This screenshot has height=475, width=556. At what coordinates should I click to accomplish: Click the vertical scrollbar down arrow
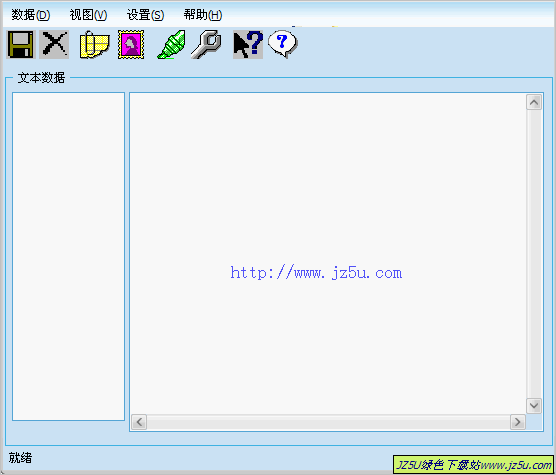pos(534,406)
